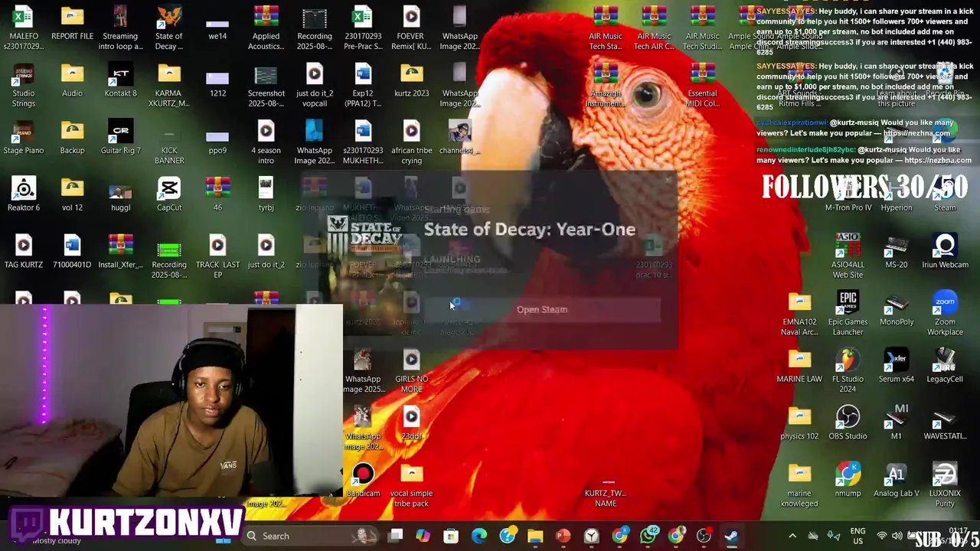Select the Guitar Rig 7 icon
Screen dimensions: 980x551
tap(120, 137)
